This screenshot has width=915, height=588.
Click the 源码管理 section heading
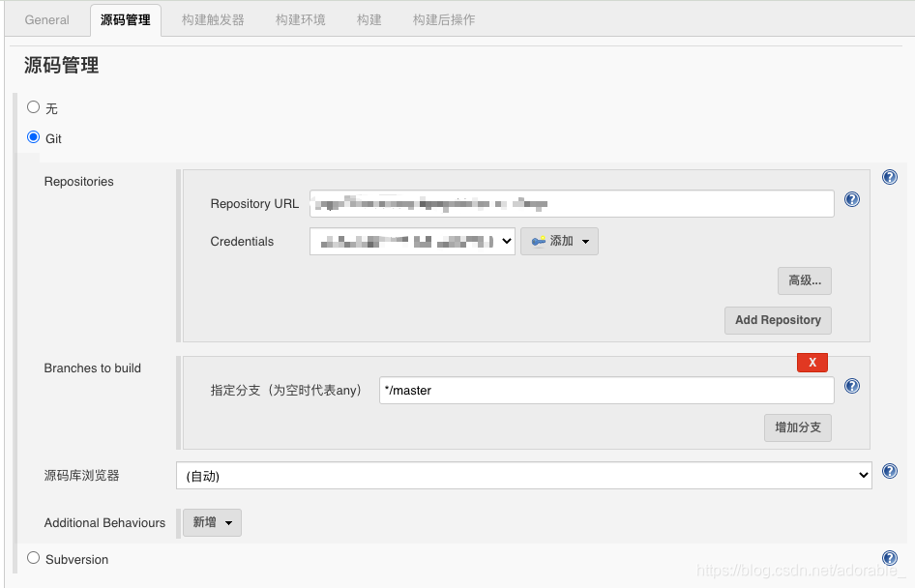[61, 65]
